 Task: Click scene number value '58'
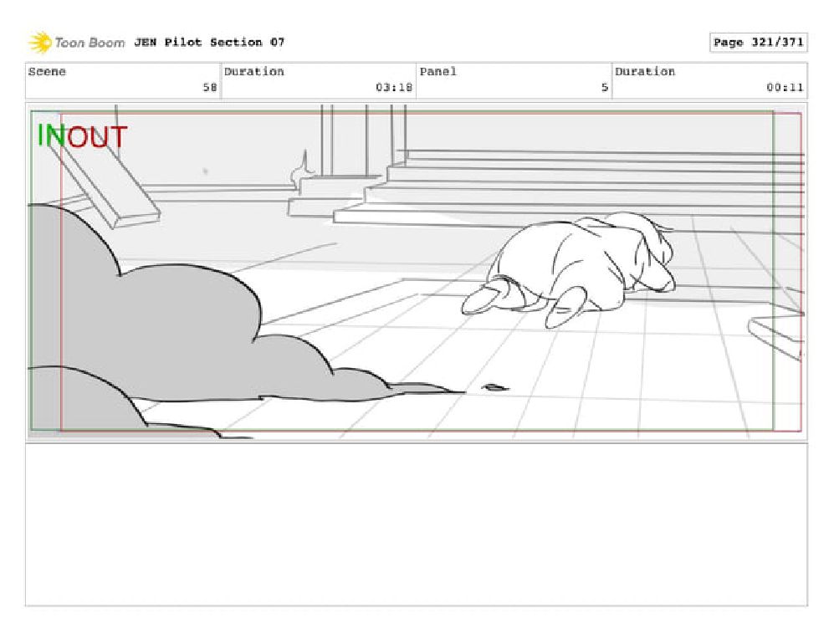210,87
